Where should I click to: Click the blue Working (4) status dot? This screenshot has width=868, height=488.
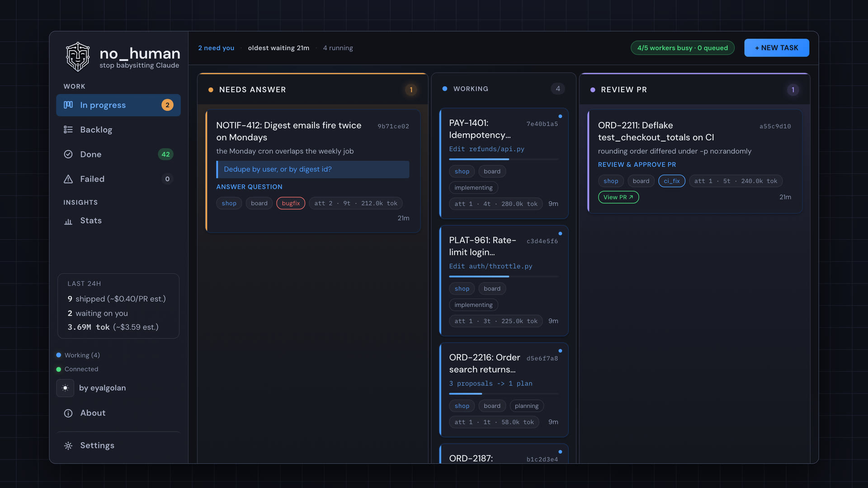59,355
